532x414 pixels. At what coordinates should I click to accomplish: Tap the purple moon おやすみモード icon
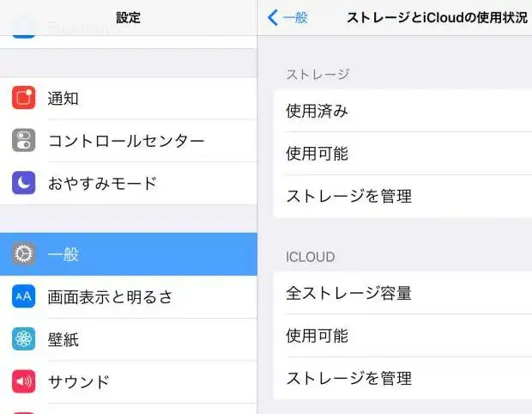tap(24, 183)
